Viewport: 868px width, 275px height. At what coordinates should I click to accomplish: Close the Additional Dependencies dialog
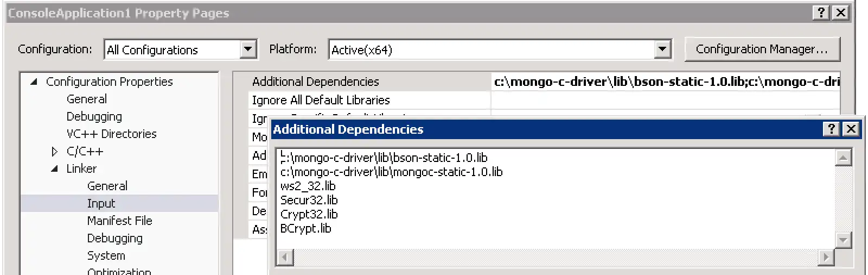(x=851, y=129)
